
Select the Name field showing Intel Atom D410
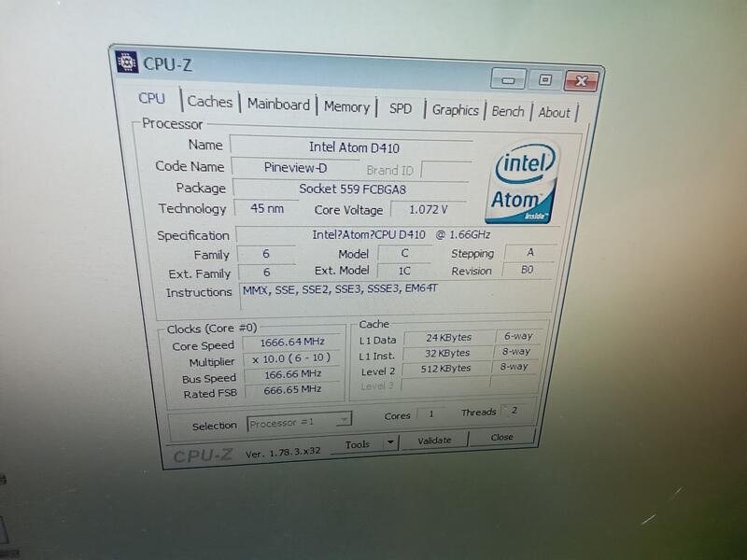pyautogui.click(x=355, y=146)
